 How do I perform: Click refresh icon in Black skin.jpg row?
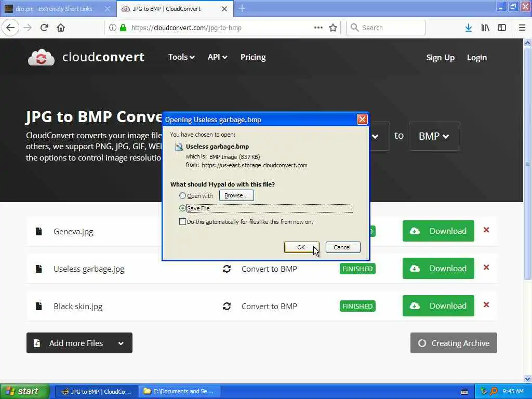227,306
